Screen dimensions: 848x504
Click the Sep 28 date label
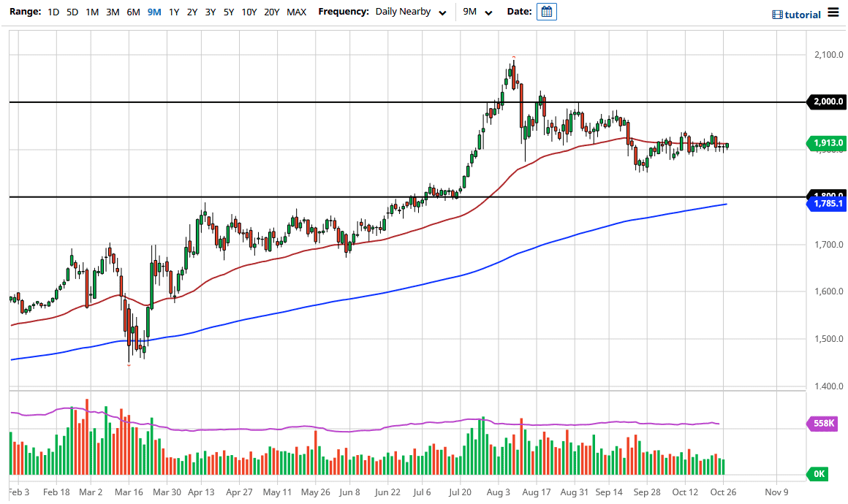[647, 492]
